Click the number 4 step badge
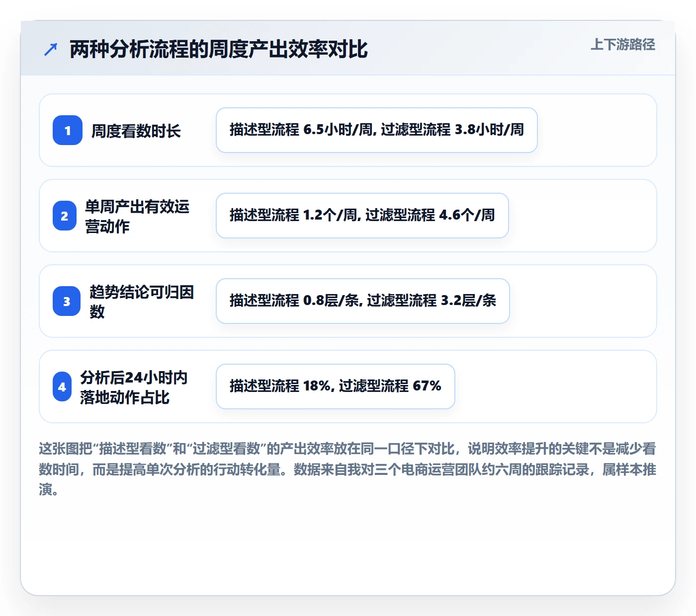Viewport: 696px width, 616px height. click(62, 386)
